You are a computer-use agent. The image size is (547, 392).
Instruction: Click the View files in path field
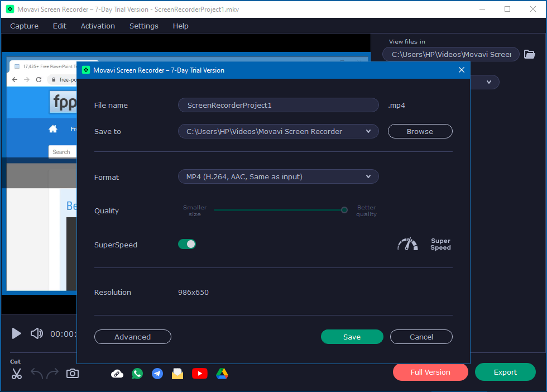(451, 54)
